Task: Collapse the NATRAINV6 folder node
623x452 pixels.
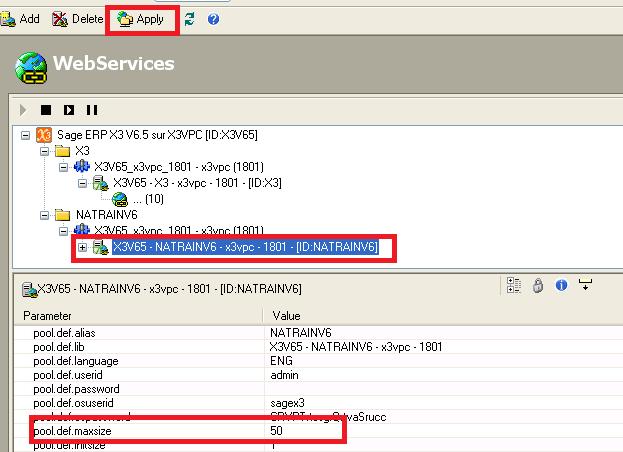Action: pos(44,215)
